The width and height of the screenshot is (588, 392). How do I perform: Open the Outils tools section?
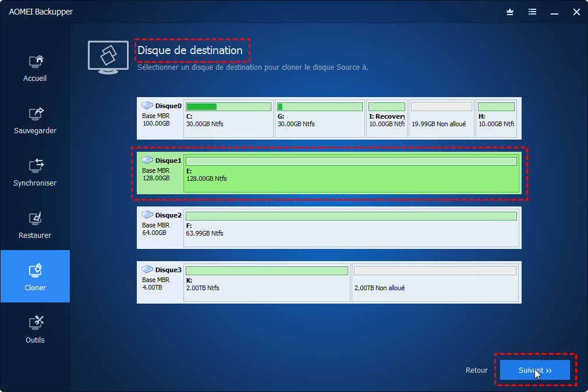point(35,330)
